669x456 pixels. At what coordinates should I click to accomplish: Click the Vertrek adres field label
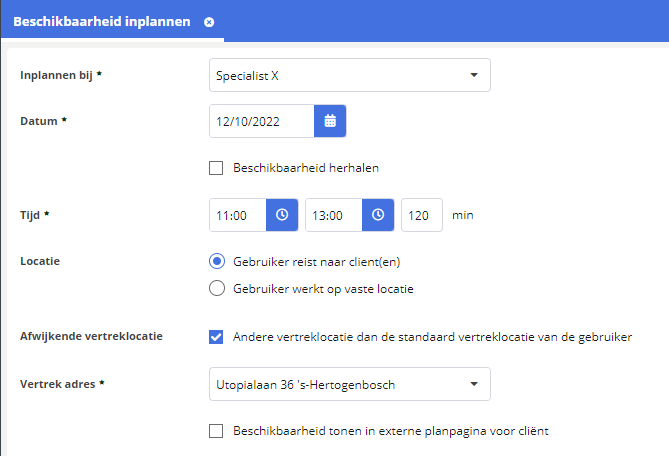click(61, 384)
